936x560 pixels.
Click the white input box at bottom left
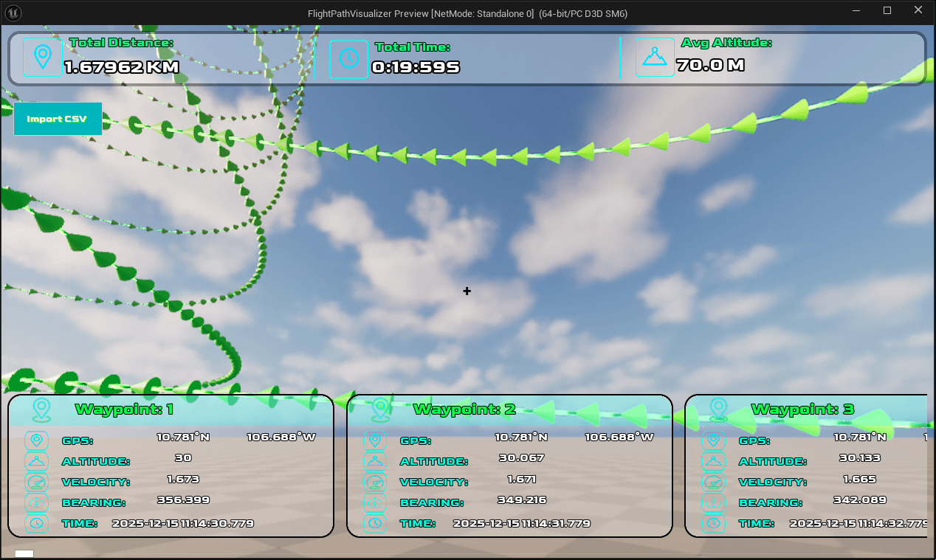(24, 554)
